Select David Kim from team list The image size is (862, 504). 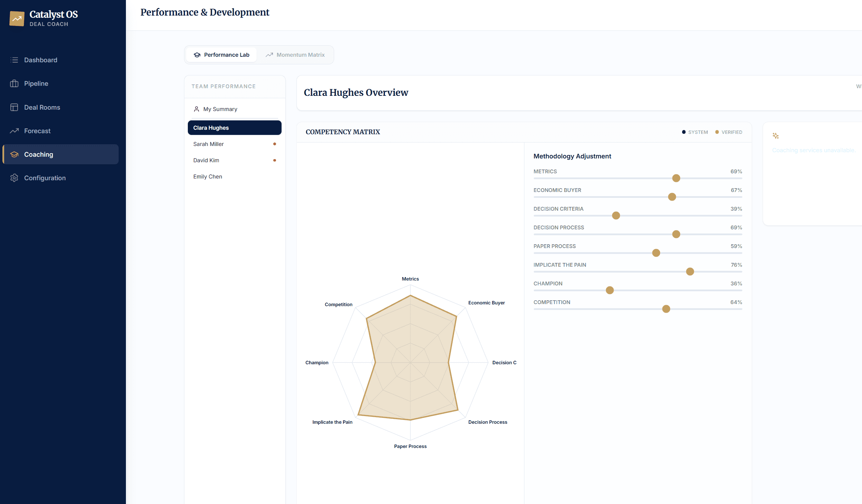(206, 160)
